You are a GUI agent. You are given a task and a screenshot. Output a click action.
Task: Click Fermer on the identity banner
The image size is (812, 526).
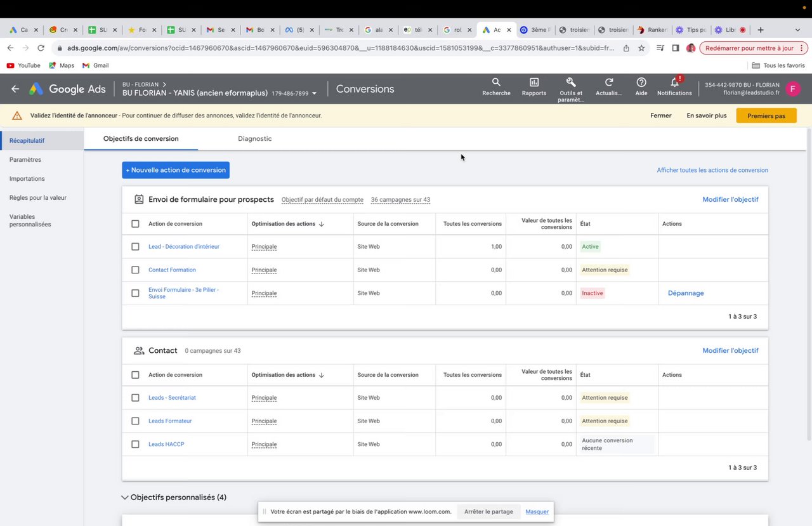(x=661, y=115)
